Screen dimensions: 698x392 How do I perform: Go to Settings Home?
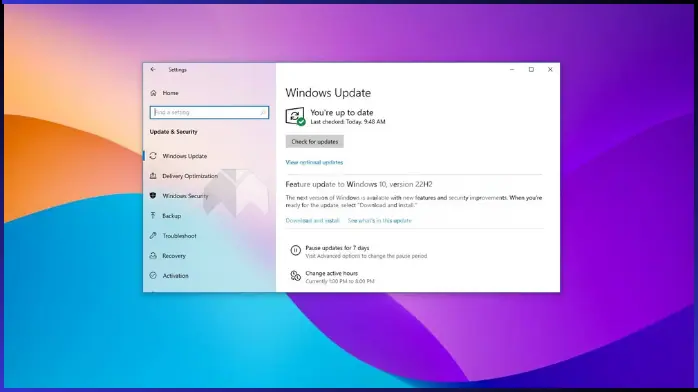170,93
